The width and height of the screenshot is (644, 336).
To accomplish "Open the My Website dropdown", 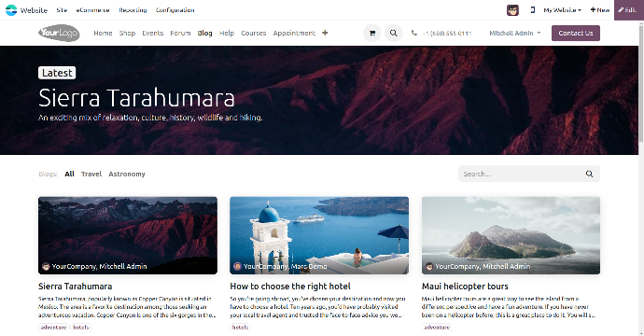I will point(562,10).
